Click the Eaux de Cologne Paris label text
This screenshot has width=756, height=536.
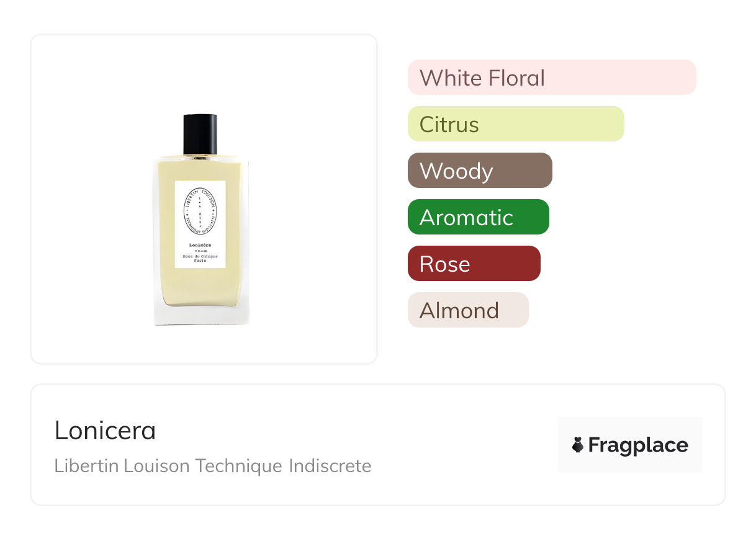tap(200, 258)
